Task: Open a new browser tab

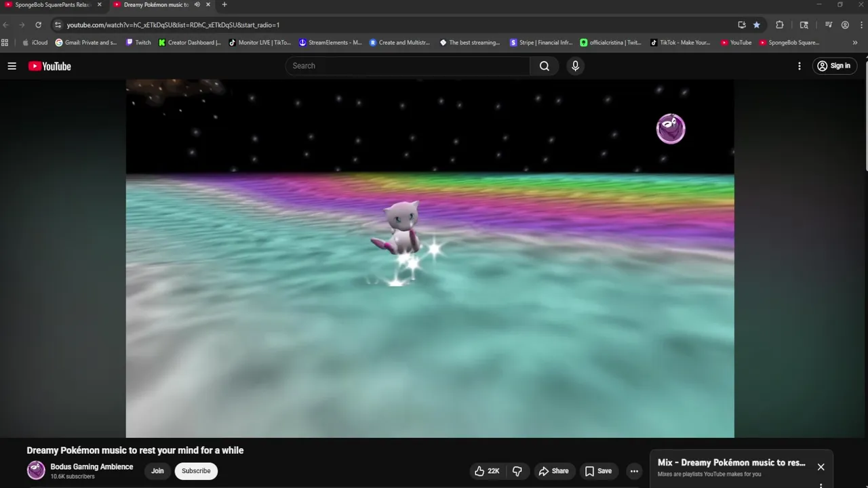Action: click(224, 5)
